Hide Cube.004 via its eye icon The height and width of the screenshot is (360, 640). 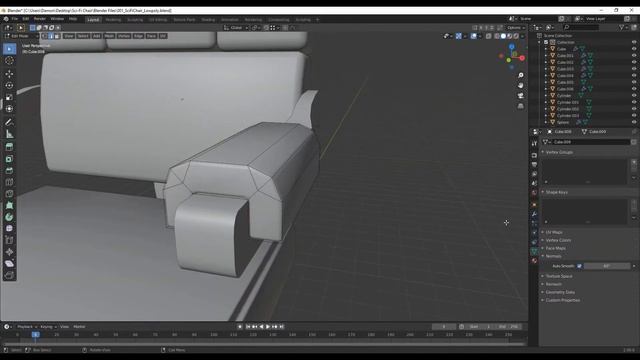pos(634,76)
